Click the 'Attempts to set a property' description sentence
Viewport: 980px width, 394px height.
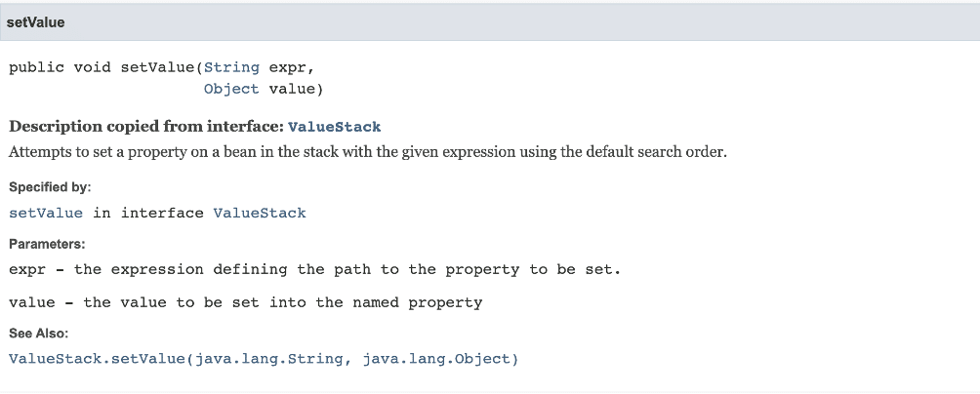pyautogui.click(x=367, y=152)
